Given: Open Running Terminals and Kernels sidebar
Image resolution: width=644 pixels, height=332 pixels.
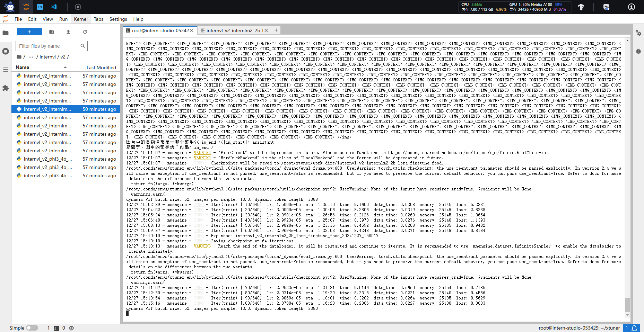Looking at the screenshot, I should click(x=6, y=51).
